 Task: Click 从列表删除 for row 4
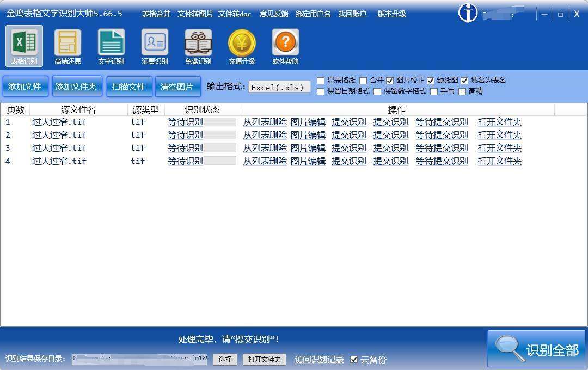[x=265, y=161]
